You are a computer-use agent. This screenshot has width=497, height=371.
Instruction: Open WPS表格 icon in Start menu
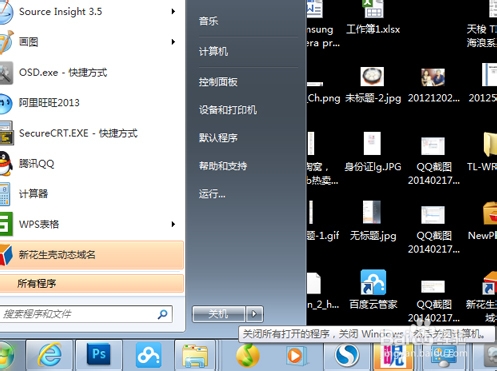[x=6, y=224]
